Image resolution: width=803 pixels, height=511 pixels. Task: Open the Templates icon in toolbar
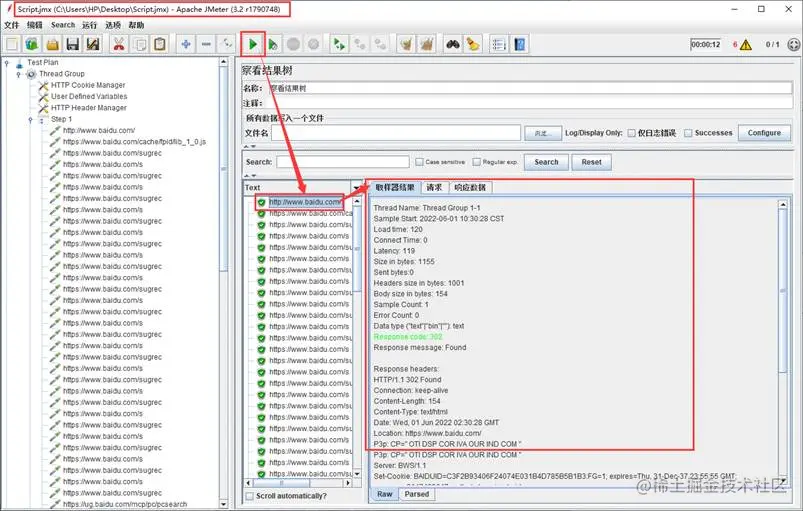32,45
